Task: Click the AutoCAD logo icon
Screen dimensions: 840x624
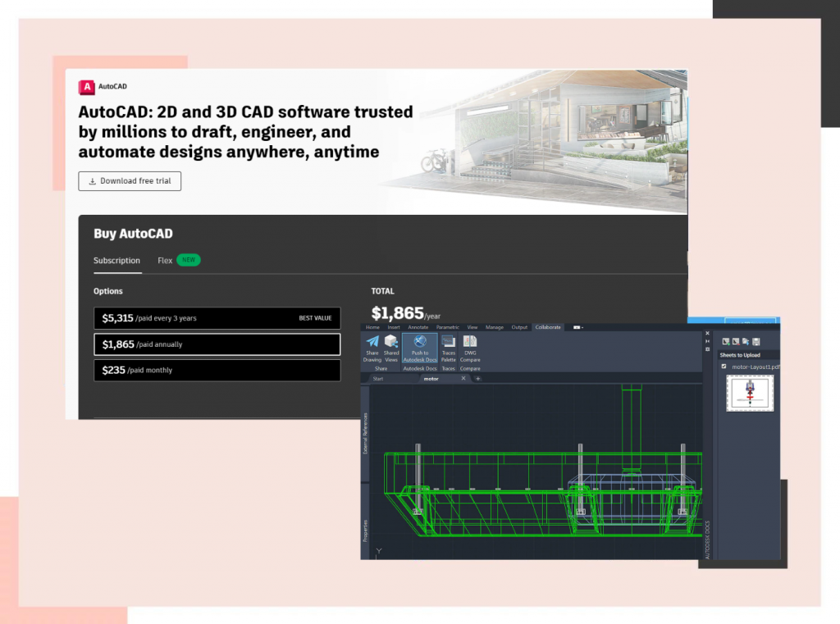Action: pos(87,86)
